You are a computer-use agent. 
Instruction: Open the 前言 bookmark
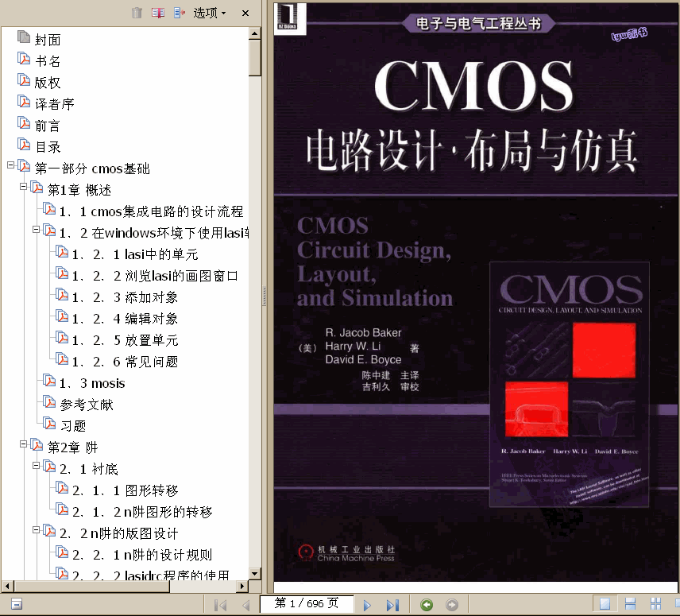coord(48,126)
